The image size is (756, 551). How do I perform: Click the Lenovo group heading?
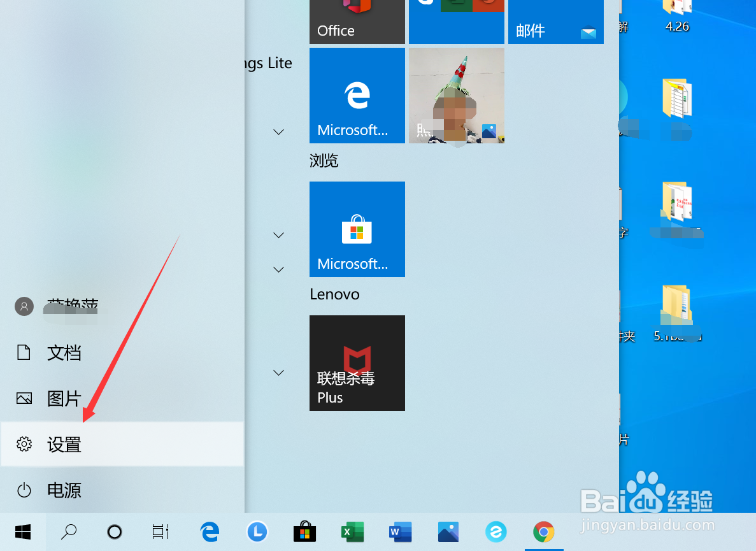click(x=334, y=294)
